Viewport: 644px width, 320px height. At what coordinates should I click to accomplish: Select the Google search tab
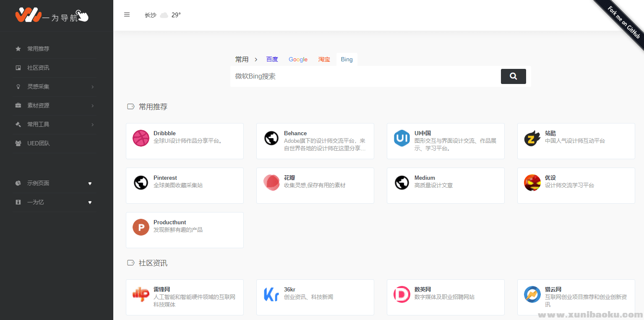pyautogui.click(x=298, y=59)
